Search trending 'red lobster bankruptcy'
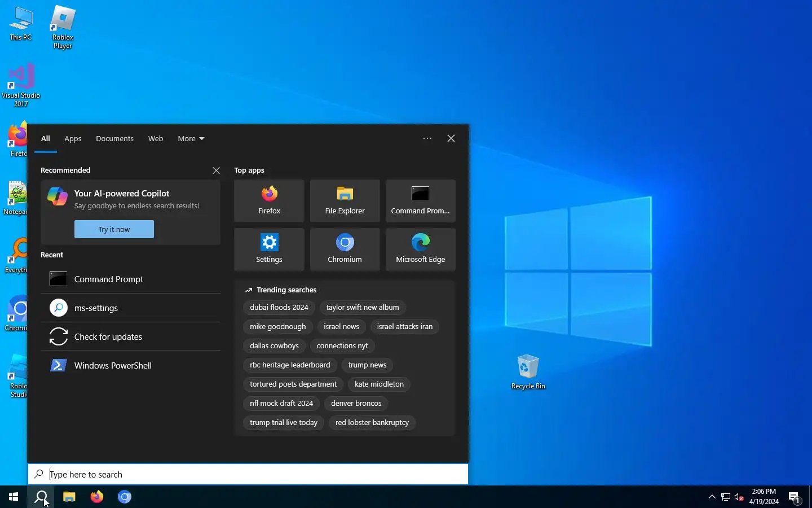 click(372, 423)
